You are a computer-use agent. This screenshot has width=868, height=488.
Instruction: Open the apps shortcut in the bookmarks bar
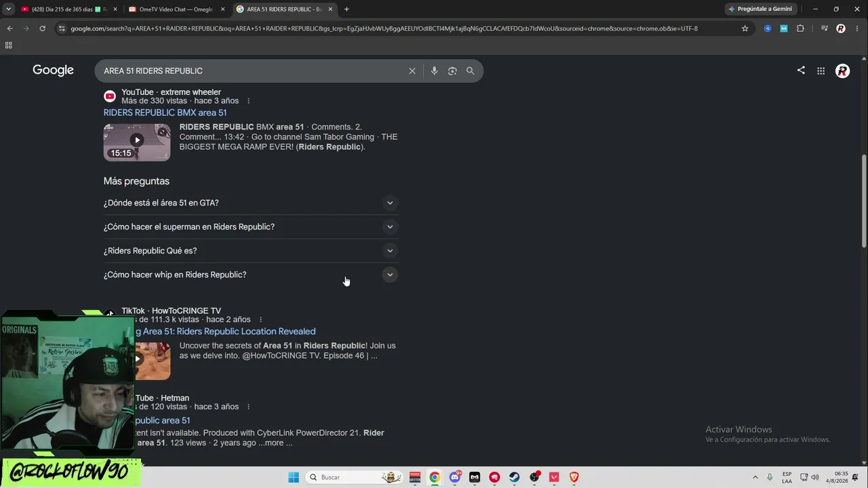pyautogui.click(x=8, y=45)
